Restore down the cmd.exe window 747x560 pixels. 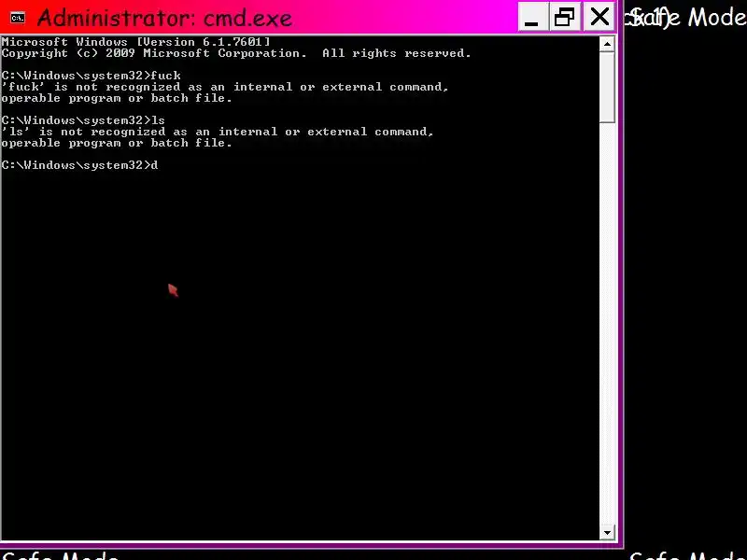564,18
